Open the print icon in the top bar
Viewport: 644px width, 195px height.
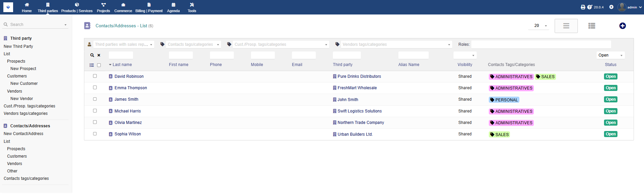[583, 7]
